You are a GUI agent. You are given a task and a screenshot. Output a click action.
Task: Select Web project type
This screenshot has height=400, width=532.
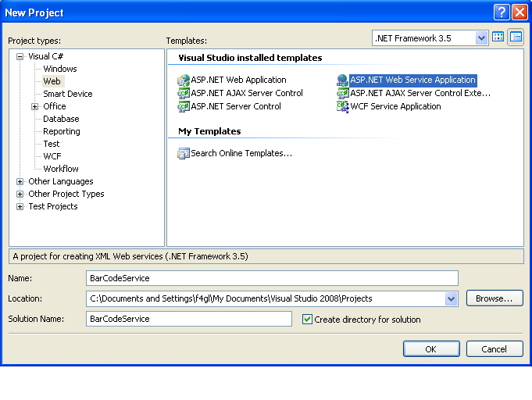click(52, 81)
